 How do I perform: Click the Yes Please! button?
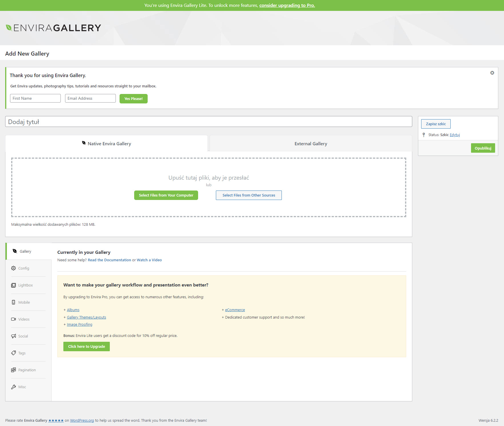click(134, 99)
